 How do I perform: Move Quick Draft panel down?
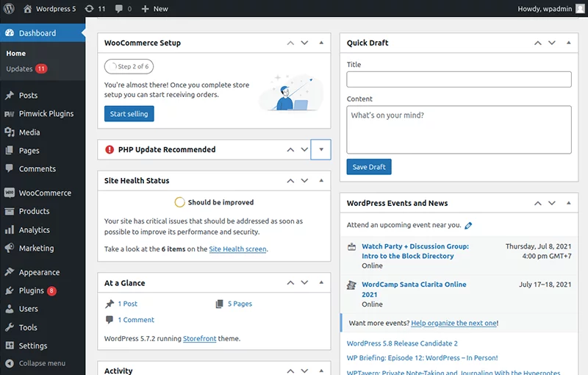pyautogui.click(x=552, y=43)
